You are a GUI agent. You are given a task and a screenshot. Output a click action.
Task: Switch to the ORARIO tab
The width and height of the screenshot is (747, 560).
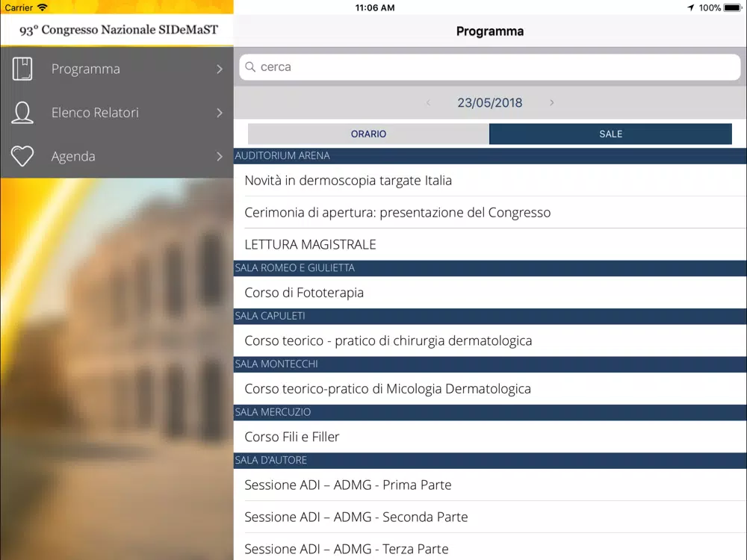pyautogui.click(x=368, y=134)
